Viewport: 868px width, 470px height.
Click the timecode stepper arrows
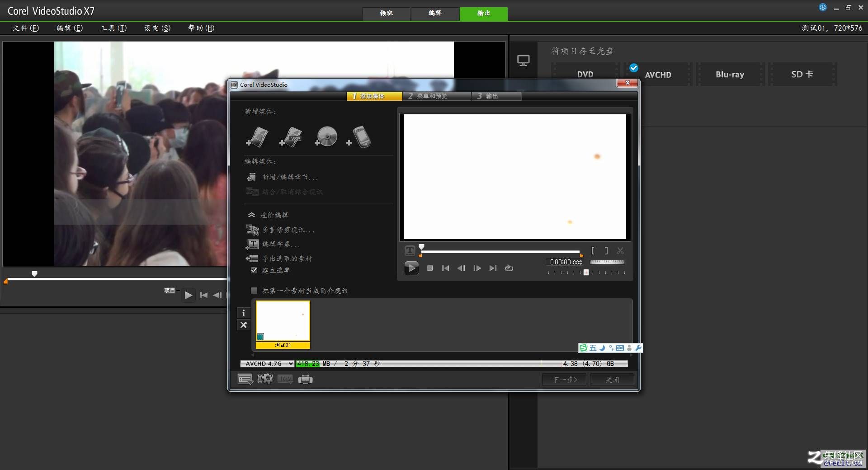pyautogui.click(x=581, y=262)
